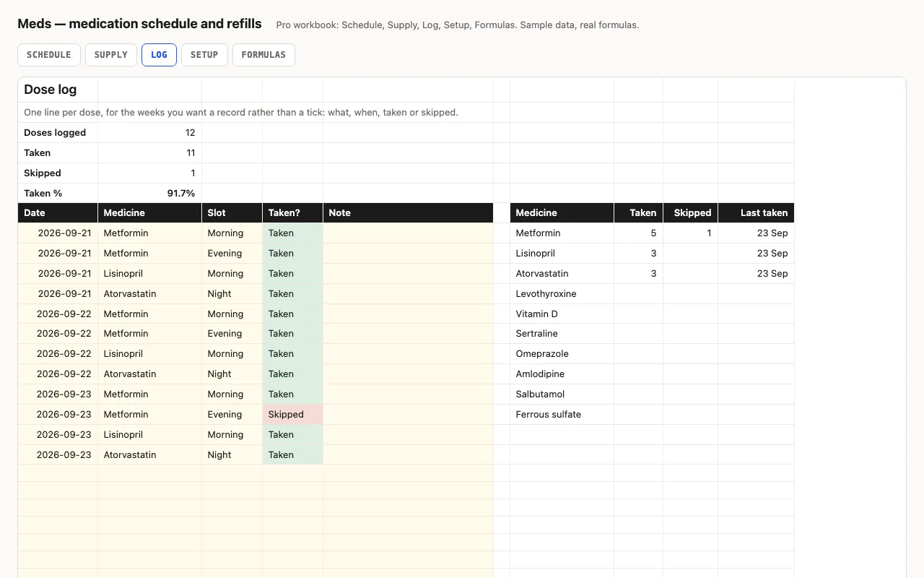Click the Slot column header
The height and width of the screenshot is (578, 924).
(232, 213)
